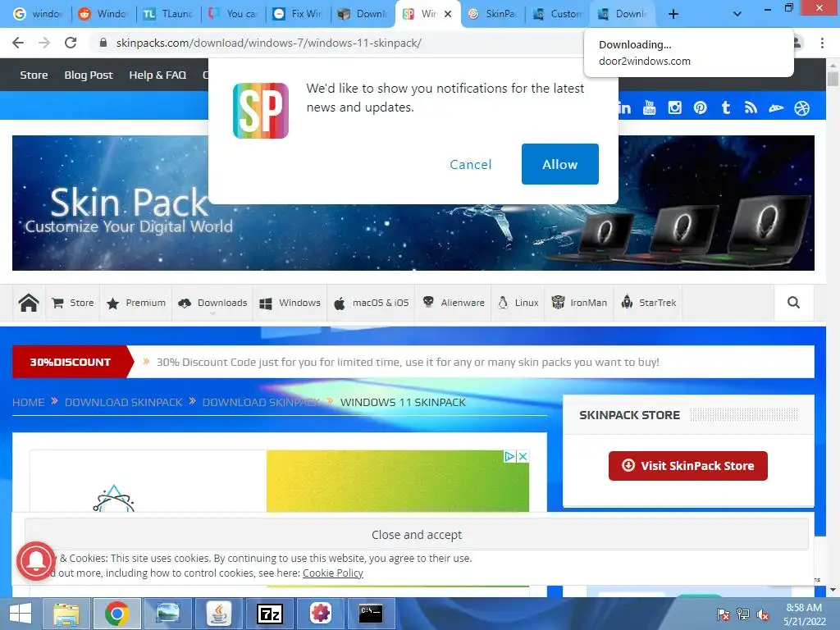
Task: Expand the tab search chevron
Action: pos(737,14)
